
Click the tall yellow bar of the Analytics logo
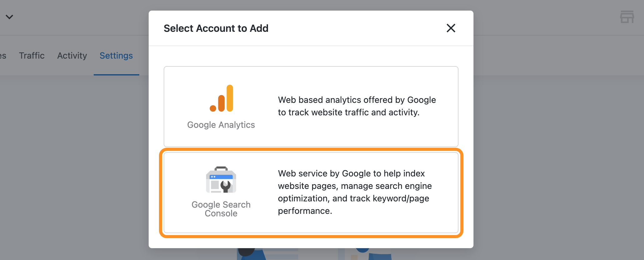230,98
